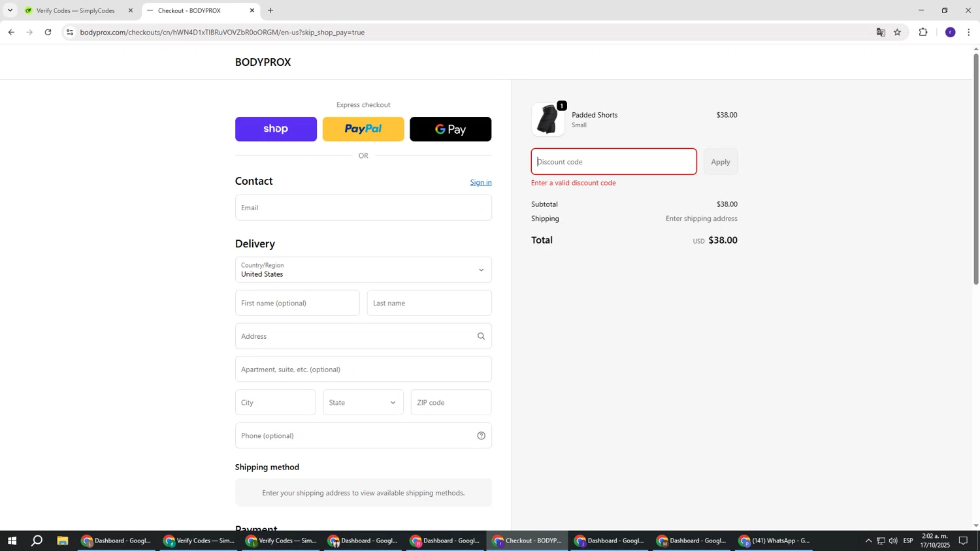Switch to the (141) WhatsApp taskbar window

coord(775,541)
